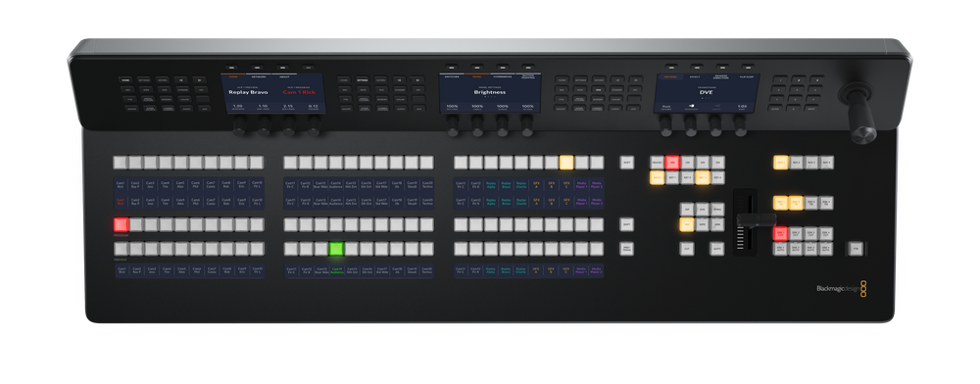The width and height of the screenshot is (980, 384).
Task: Tap the RESET key on the numeric keypad
Action: 811,109
